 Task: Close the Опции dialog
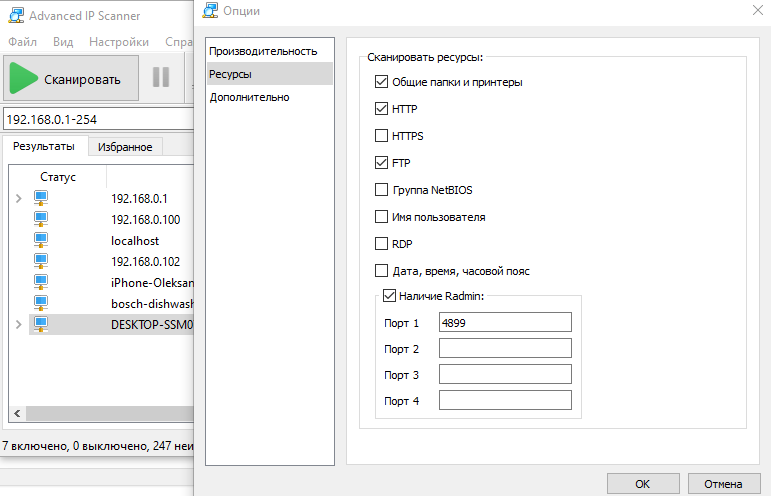pos(758,10)
